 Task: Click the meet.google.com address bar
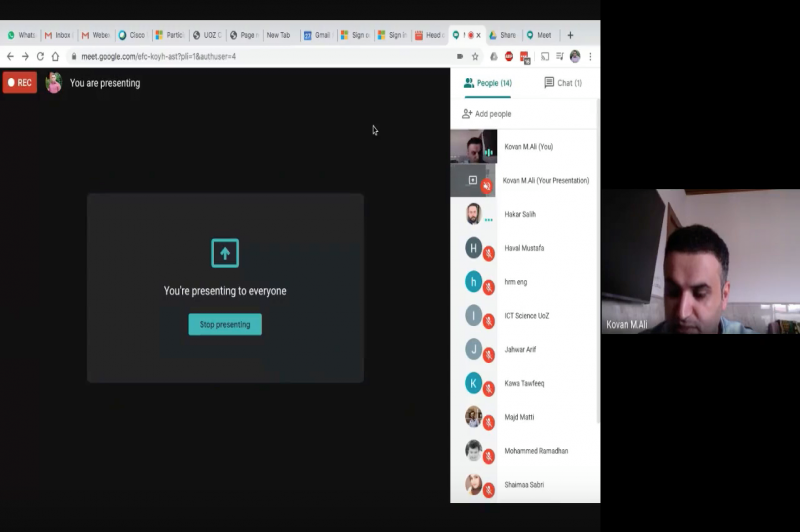(x=250, y=57)
